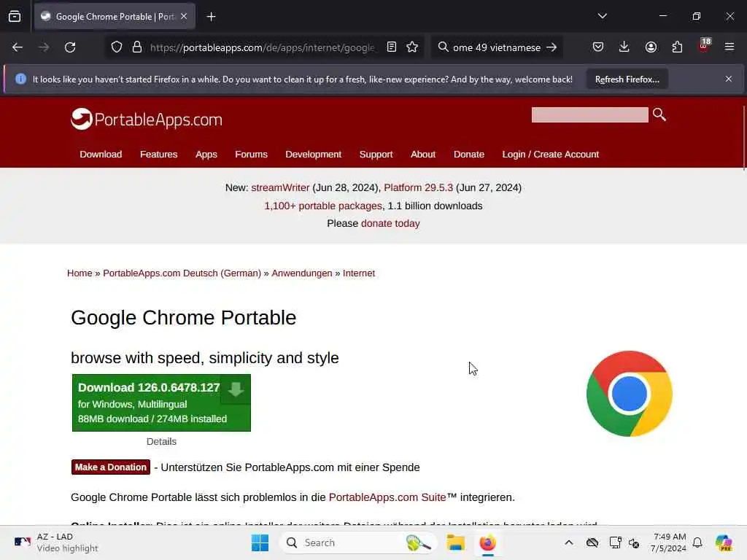Open the PortableApps.com logo homepage
The width and height of the screenshot is (747, 560).
point(146,119)
